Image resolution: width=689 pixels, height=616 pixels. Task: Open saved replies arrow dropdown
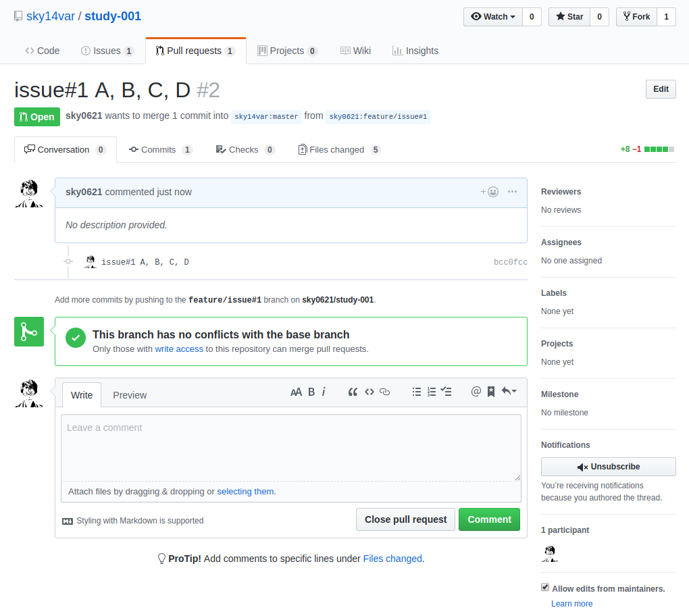[x=509, y=391]
